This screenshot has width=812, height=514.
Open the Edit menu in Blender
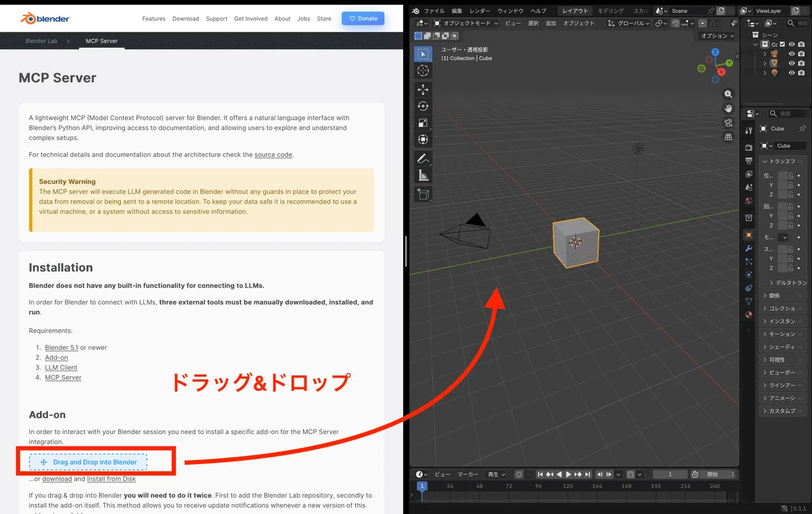pos(457,11)
